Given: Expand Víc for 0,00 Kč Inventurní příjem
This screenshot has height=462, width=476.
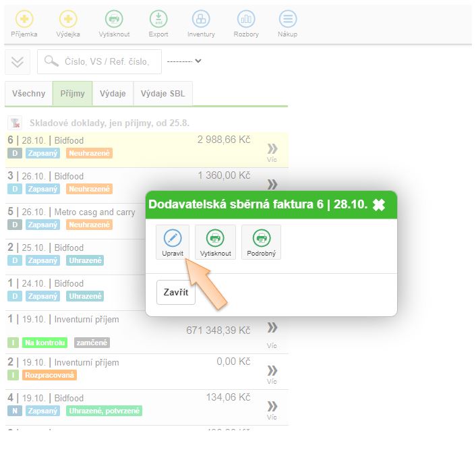Looking at the screenshot, I should (272, 373).
